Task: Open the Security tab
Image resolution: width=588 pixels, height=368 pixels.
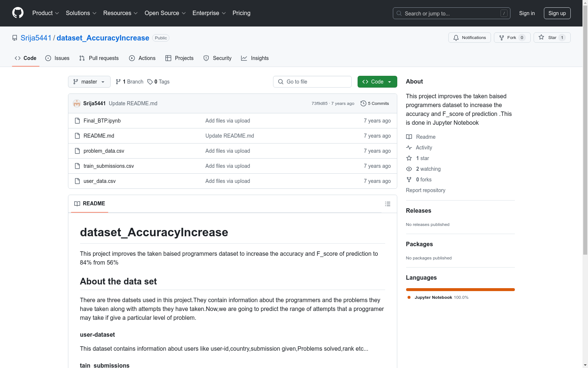Action: click(x=218, y=58)
